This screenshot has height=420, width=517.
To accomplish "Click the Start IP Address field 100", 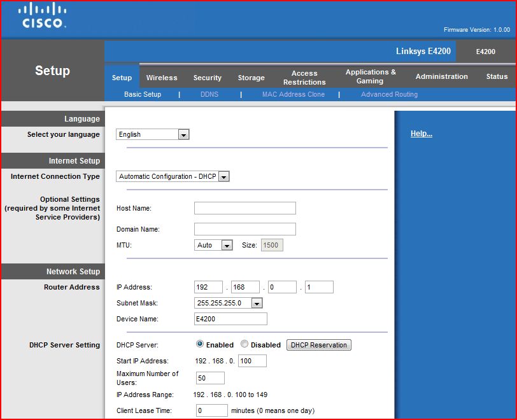I will pyautogui.click(x=252, y=361).
